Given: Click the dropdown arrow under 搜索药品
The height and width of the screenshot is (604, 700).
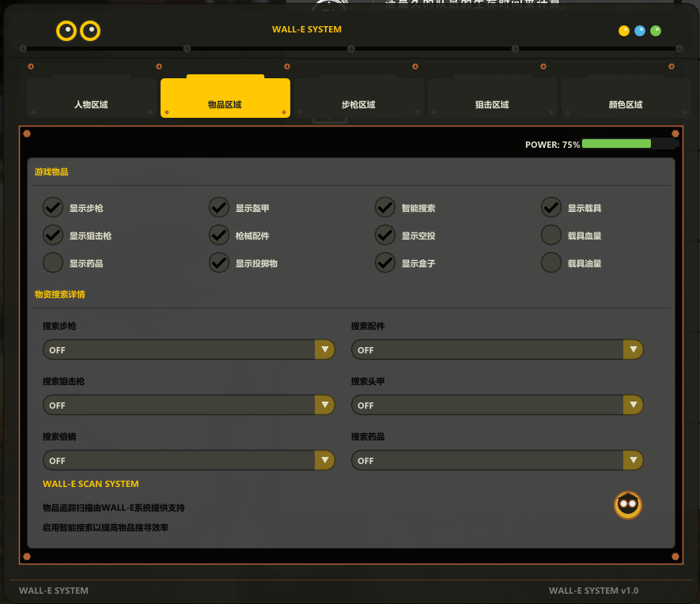Looking at the screenshot, I should tap(633, 460).
